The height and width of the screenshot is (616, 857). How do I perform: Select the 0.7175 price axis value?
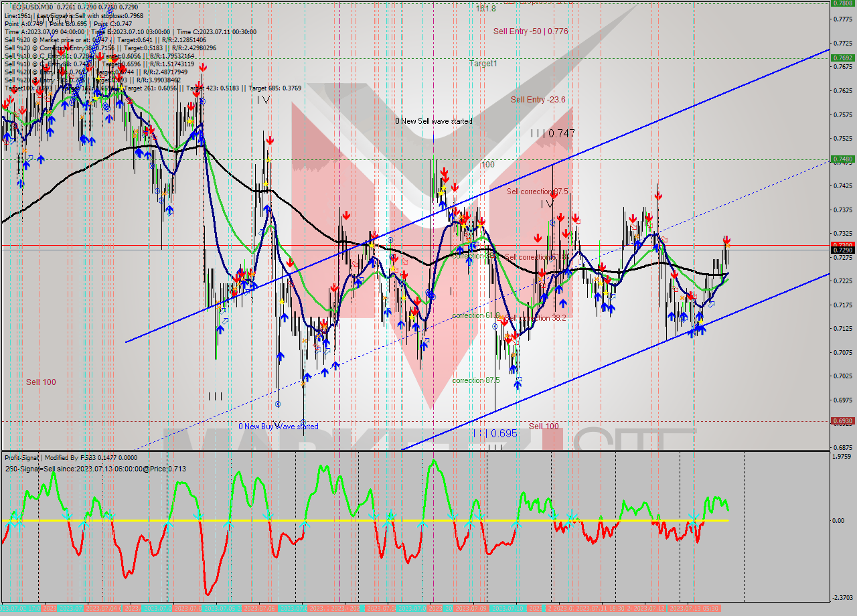843,305
